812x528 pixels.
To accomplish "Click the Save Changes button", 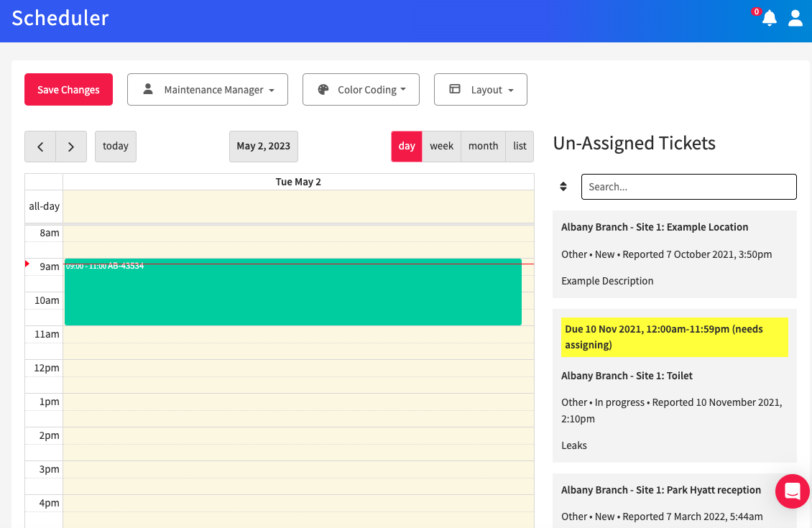I will [68, 89].
